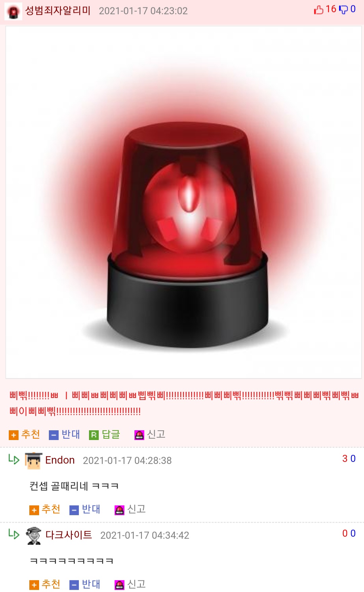
Task: Open 다크사이트's profile avatar
Action: coord(33,535)
